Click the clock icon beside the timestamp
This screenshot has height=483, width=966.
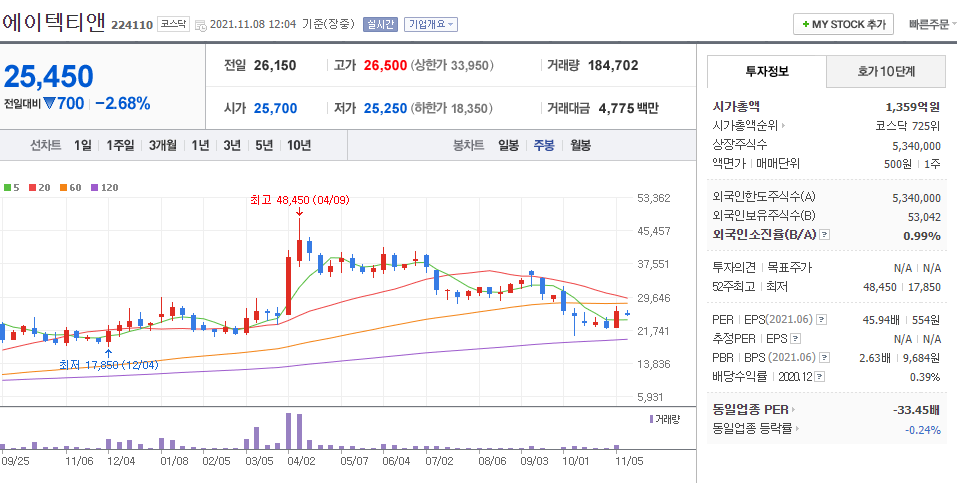pos(201,25)
